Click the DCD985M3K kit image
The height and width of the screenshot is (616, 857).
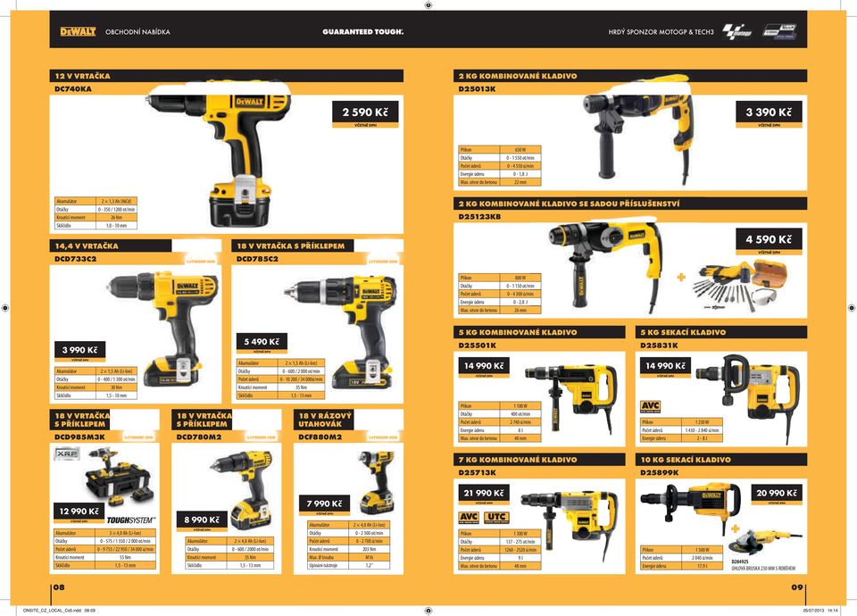(x=117, y=477)
